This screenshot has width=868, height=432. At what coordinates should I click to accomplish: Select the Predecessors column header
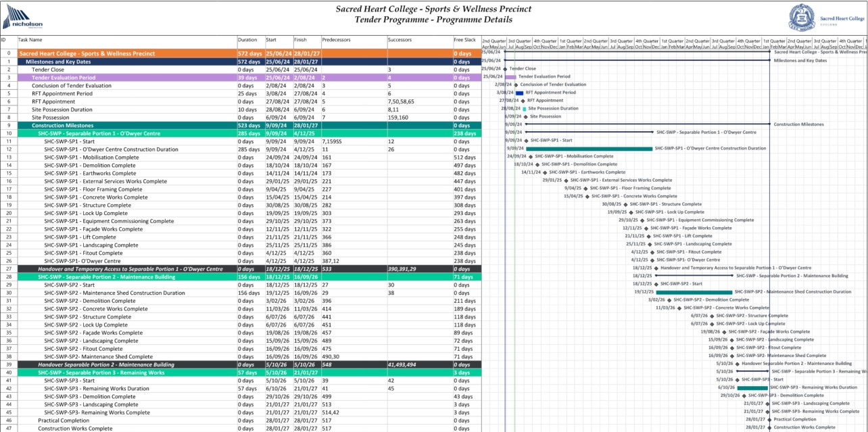336,40
